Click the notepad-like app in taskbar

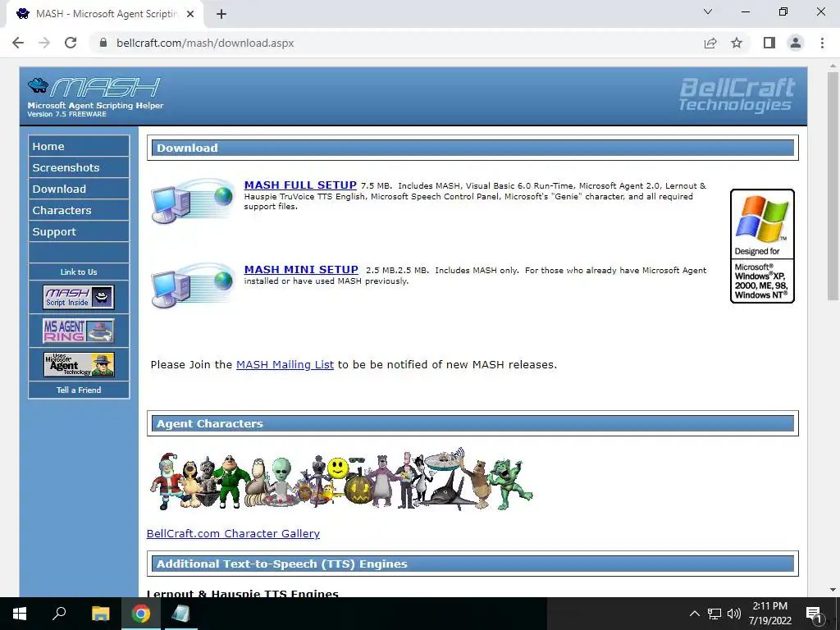[180, 614]
